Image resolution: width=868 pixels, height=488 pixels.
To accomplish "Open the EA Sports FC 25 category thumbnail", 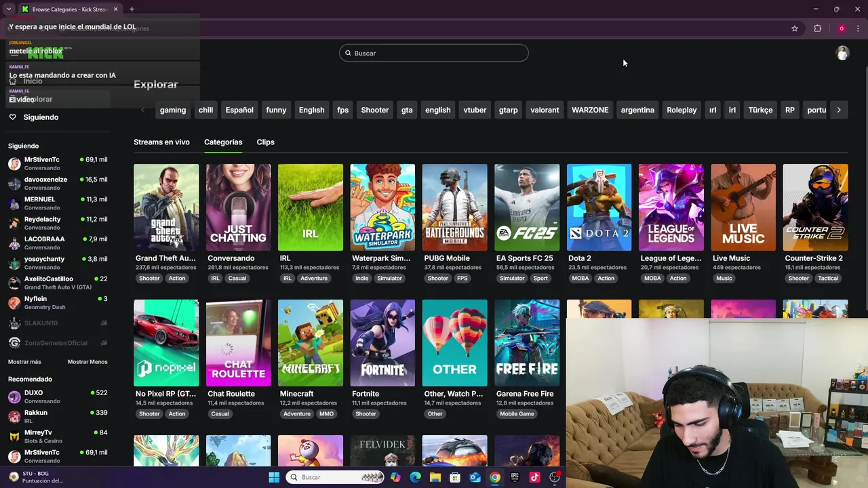I will (527, 207).
